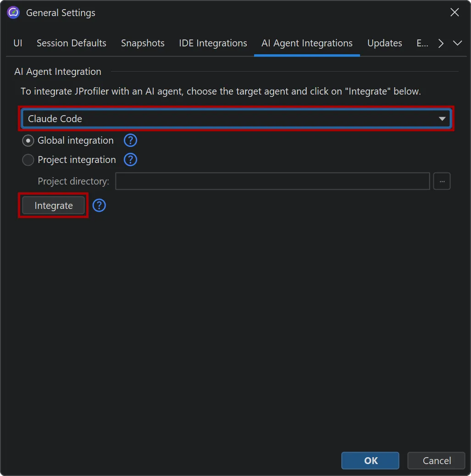The image size is (471, 476).
Task: Select the Project integration radio button
Action: (28, 160)
